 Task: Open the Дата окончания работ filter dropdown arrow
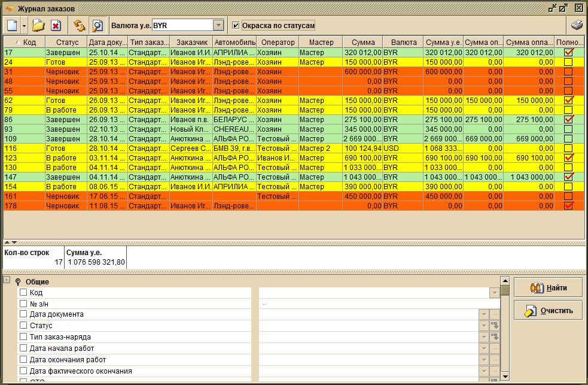tap(484, 360)
